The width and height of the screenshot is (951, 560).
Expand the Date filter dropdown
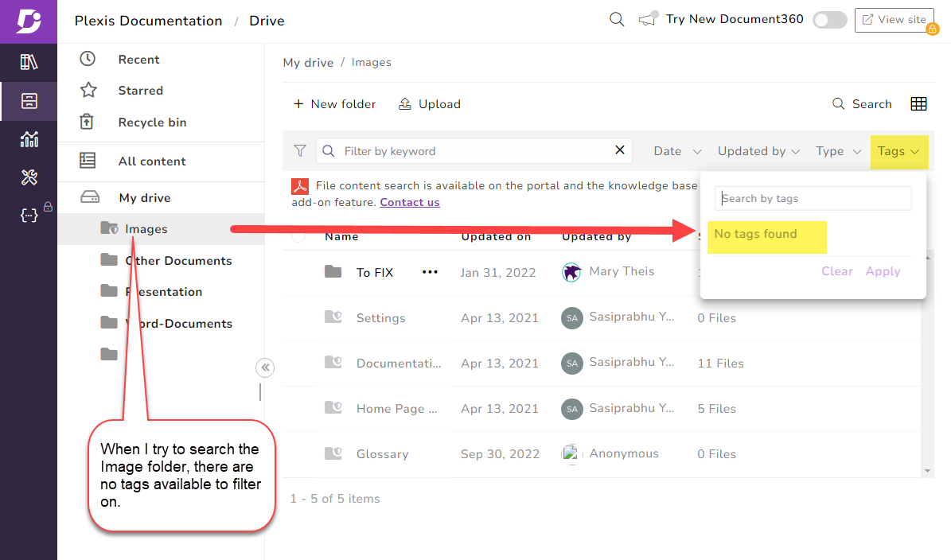(x=677, y=151)
